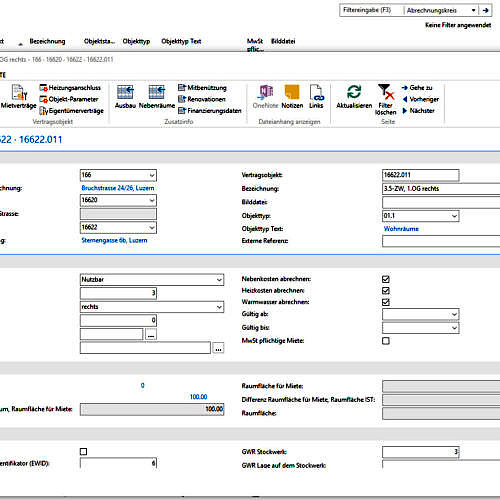Follow the Sternengasse 6b, Luzern link
The width and height of the screenshot is (500, 500).
114,240
